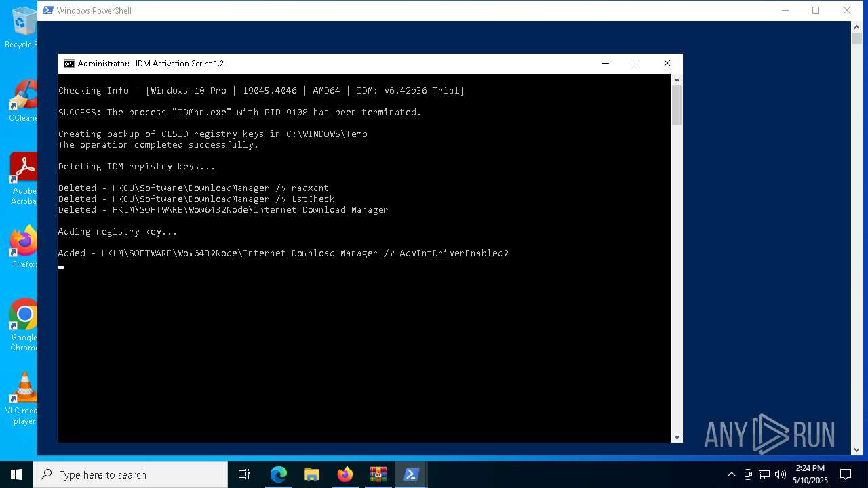Open Google Chrome desktop shortcut

(x=24, y=325)
